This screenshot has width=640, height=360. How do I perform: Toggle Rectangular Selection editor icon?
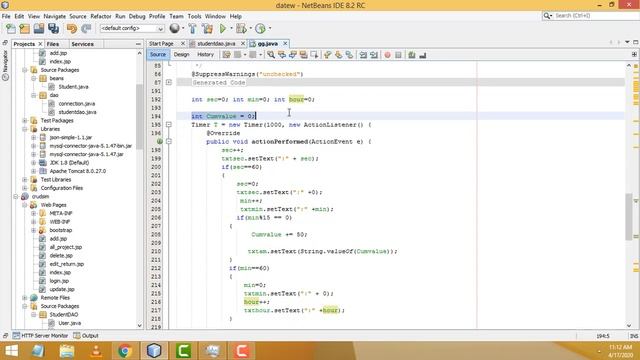coord(314,55)
